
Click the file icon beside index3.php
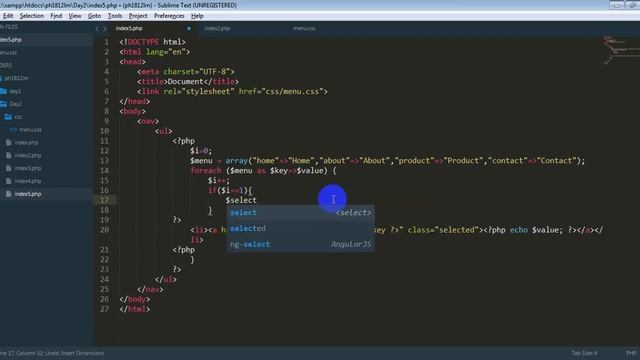pos(9,168)
